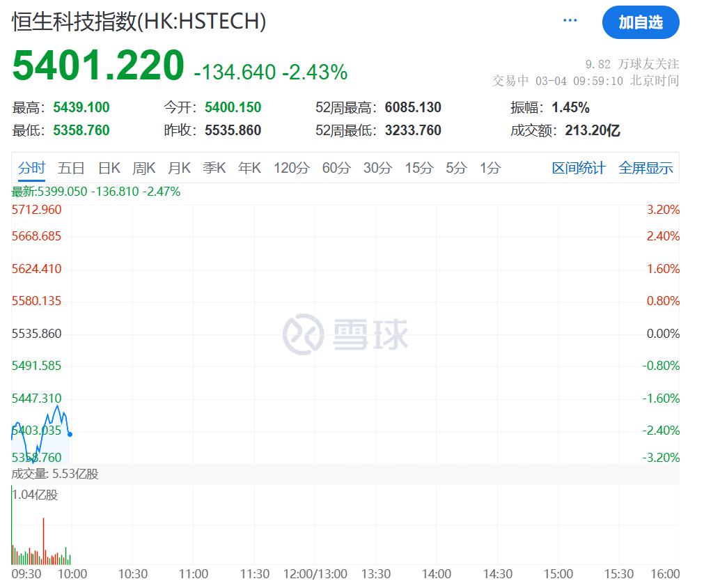This screenshot has width=704, height=588.
Task: Click the tall red volume bar
Action: click(x=43, y=541)
